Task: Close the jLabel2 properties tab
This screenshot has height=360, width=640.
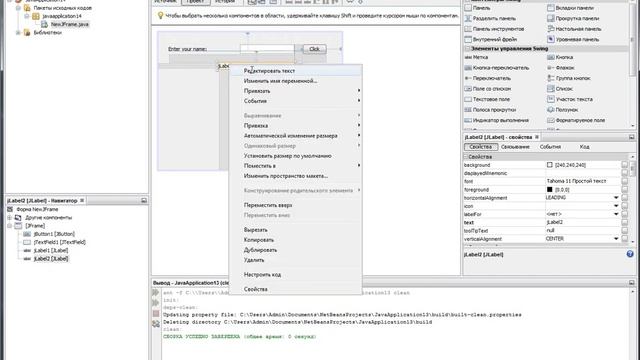Action: tap(537, 137)
